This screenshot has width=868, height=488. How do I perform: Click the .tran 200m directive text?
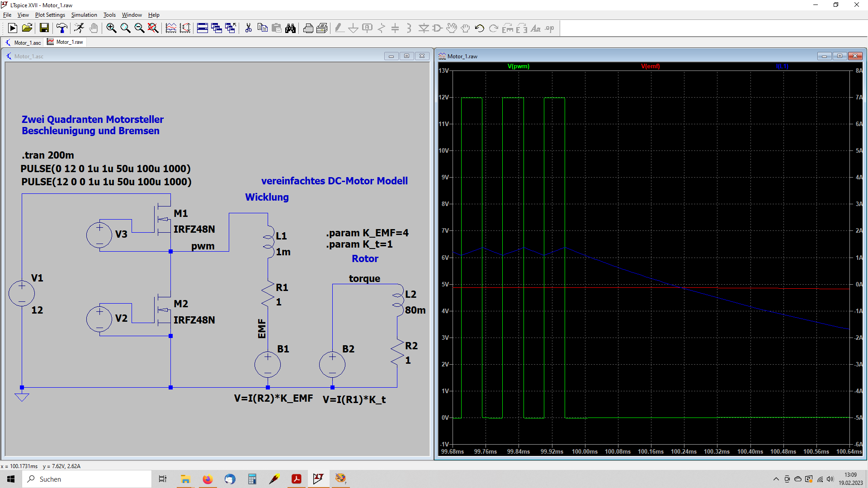click(48, 155)
